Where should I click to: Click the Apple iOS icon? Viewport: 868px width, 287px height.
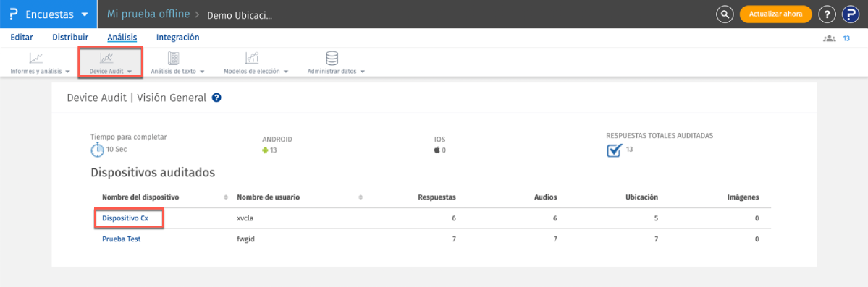(437, 150)
